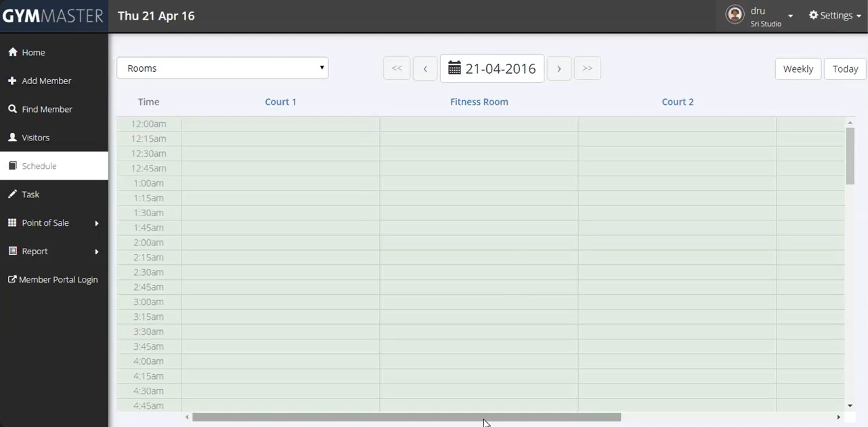Click the Point of Sale grid icon

point(12,223)
